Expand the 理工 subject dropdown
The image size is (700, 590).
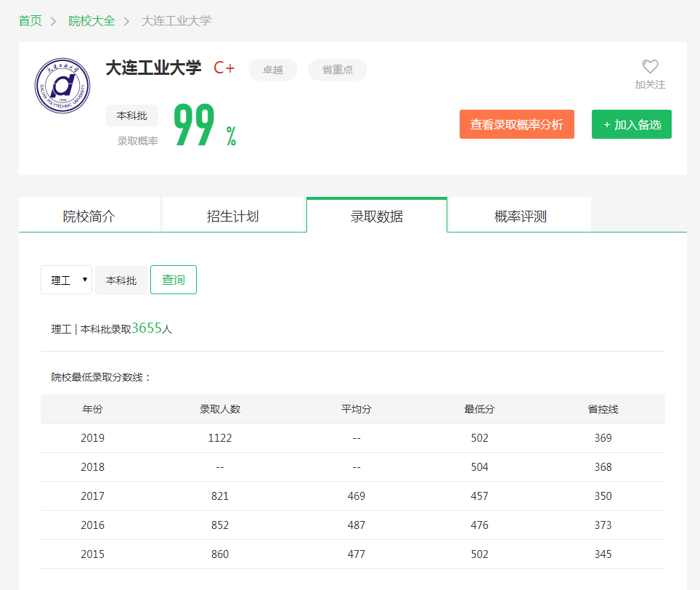(x=67, y=280)
